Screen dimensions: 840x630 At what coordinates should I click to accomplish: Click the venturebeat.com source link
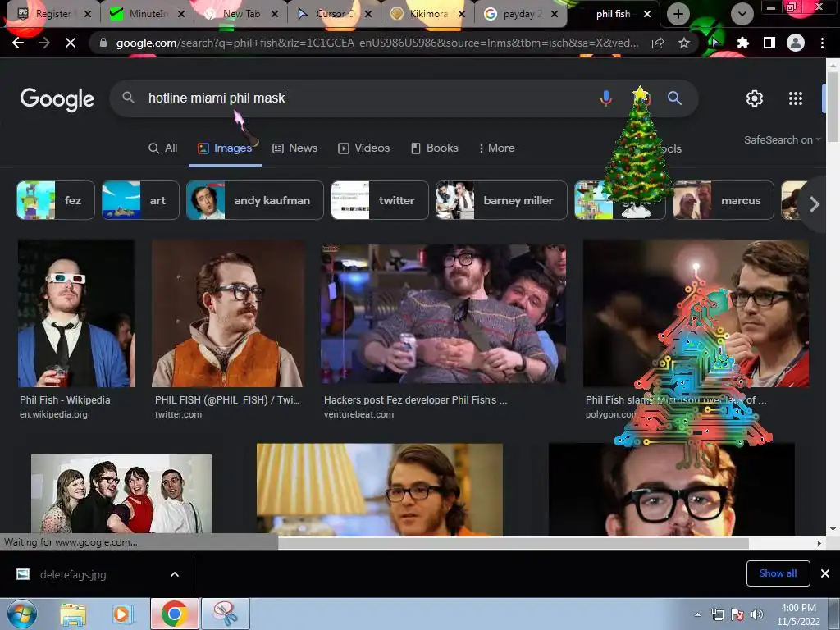[x=359, y=414]
